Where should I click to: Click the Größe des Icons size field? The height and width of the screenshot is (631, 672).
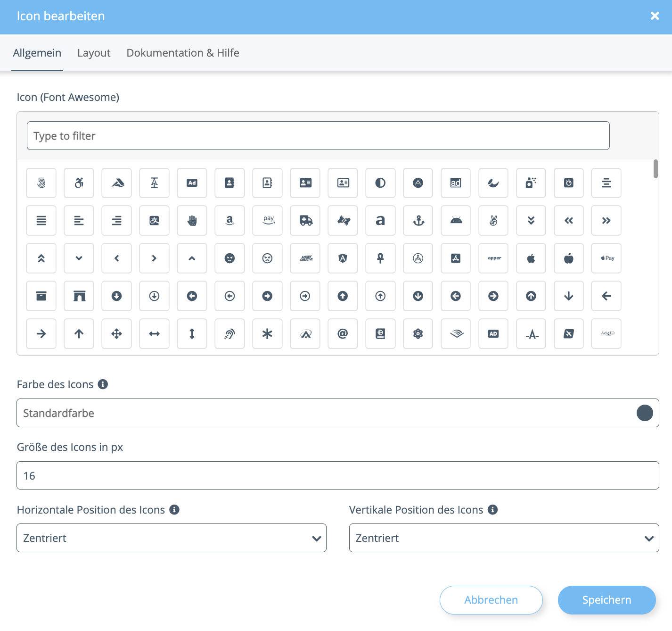[x=338, y=475]
